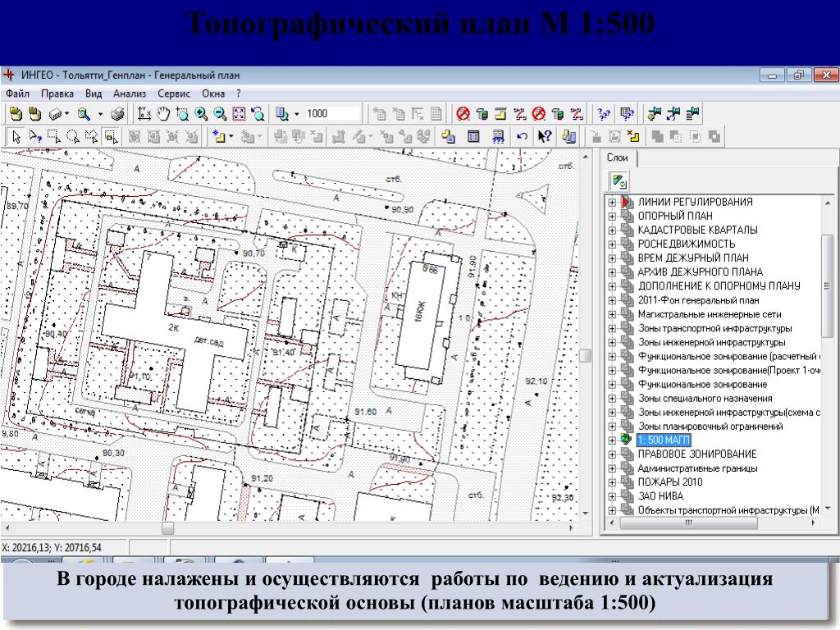Select the coordinate XY axes tool
The height and width of the screenshot is (630, 840).
coord(144,113)
